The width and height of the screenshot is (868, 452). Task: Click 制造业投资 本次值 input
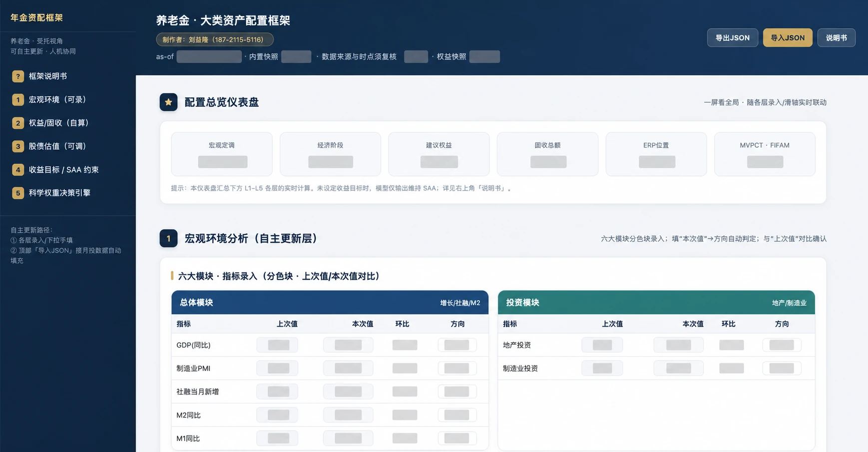(678, 368)
